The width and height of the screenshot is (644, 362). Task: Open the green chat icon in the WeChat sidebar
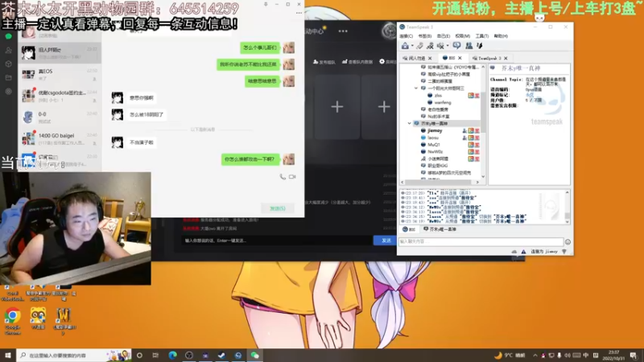click(x=9, y=36)
